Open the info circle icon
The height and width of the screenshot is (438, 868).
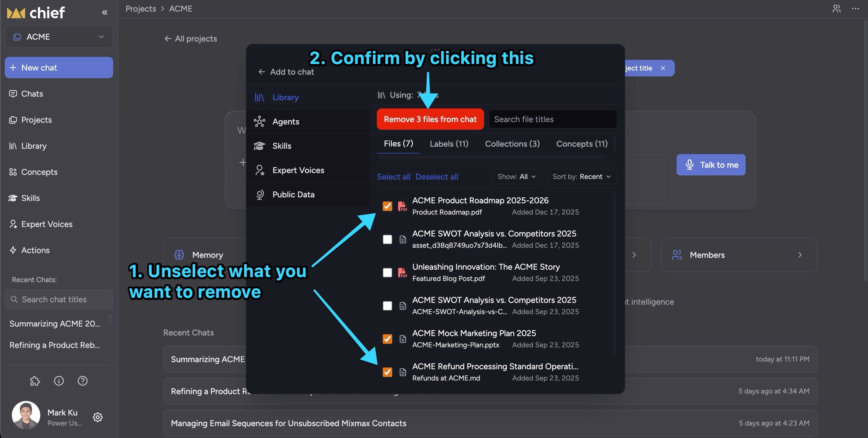point(59,381)
